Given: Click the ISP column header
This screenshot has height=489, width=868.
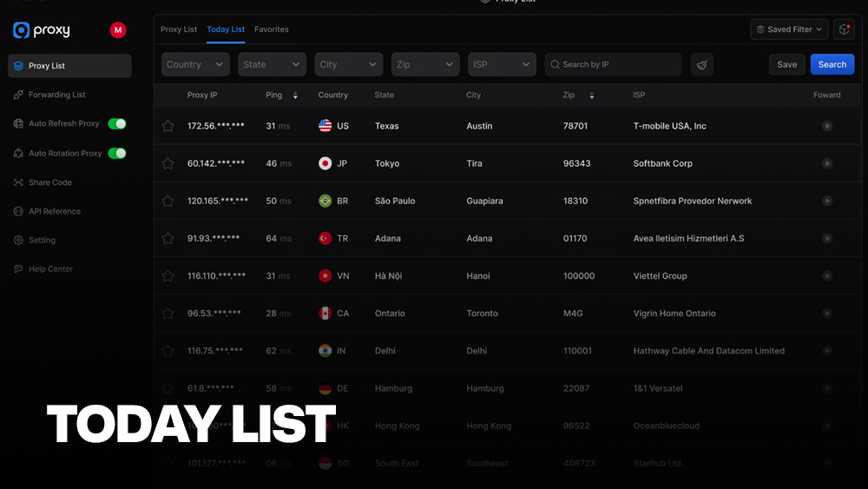Looking at the screenshot, I should 639,95.
